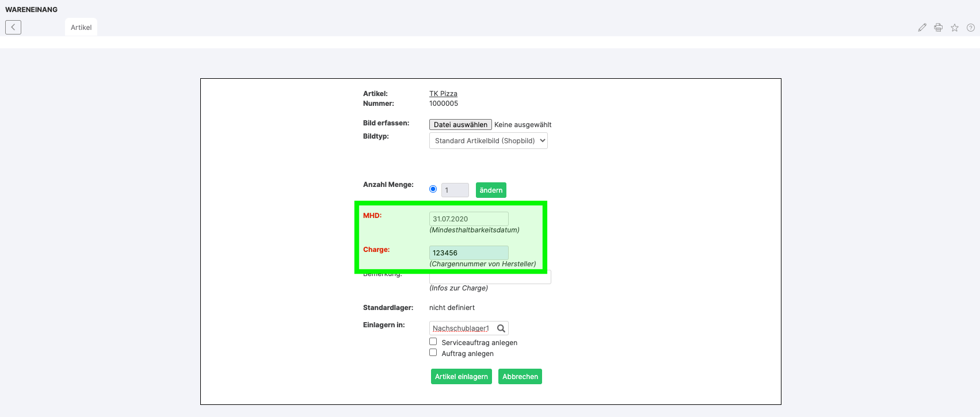Click the printer icon
Viewport: 980px width, 417px height.
point(938,28)
